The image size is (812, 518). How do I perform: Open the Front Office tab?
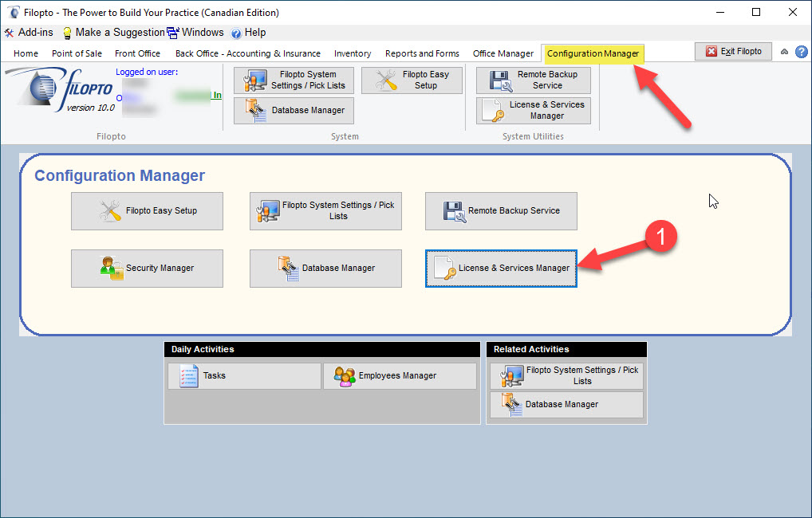pyautogui.click(x=137, y=53)
